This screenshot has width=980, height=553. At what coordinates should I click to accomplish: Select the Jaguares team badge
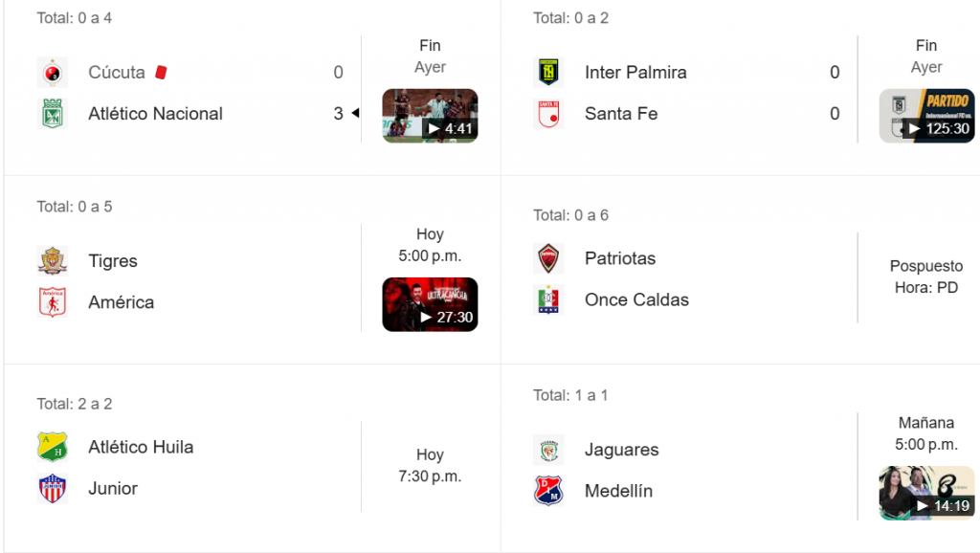548,450
